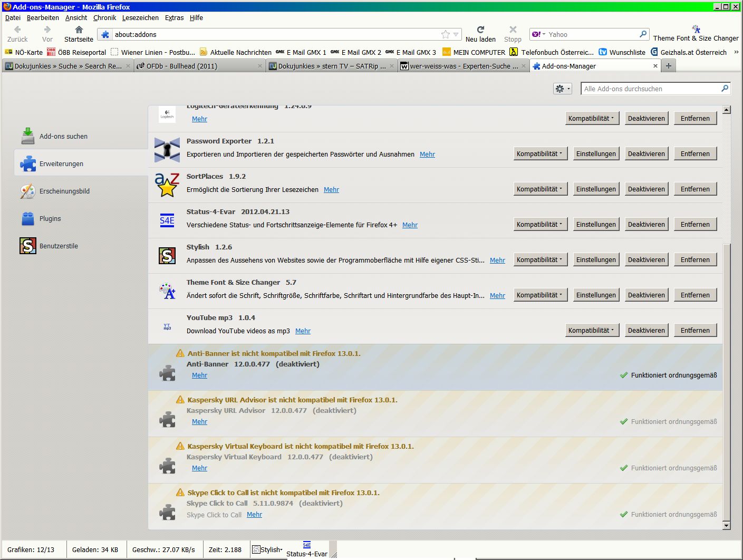The image size is (743, 560).
Task: Click the Theme Font & Size Changer toolbar icon
Action: pyautogui.click(x=696, y=29)
